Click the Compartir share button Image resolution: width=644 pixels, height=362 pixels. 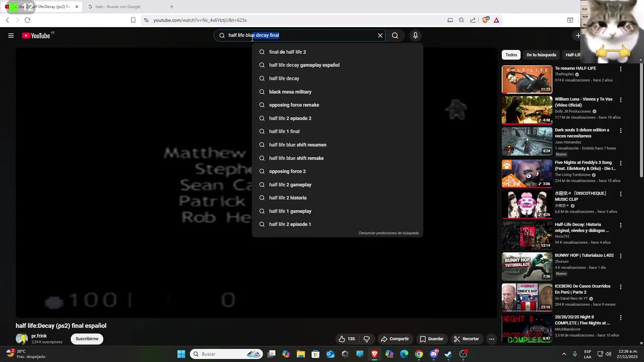tap(395, 339)
